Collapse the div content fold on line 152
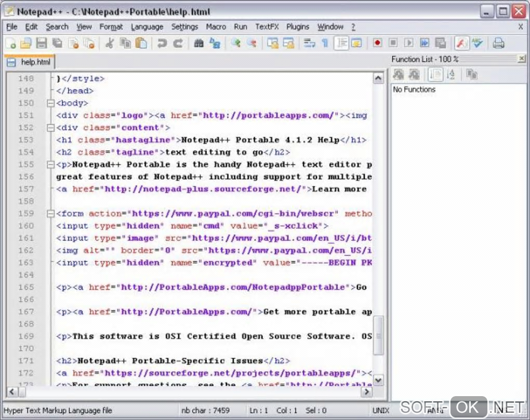 click(x=50, y=128)
